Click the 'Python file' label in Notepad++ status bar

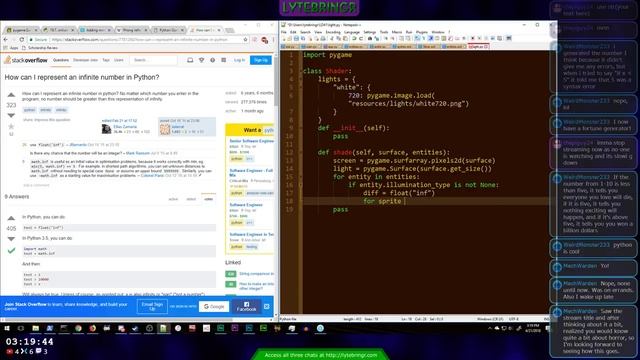288,319
